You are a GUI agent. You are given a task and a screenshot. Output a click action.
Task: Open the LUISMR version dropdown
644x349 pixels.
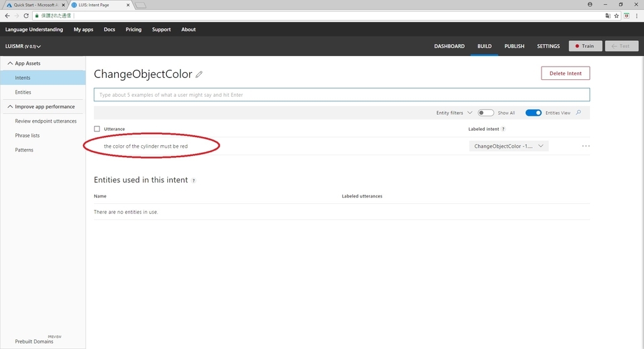23,47
